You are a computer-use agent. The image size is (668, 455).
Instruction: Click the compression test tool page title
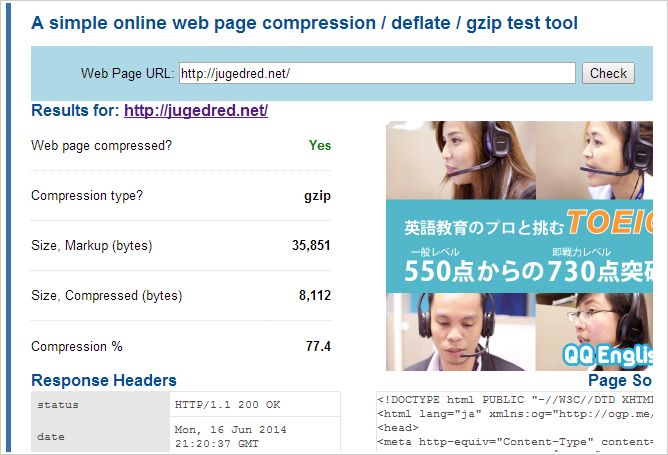coord(304,22)
